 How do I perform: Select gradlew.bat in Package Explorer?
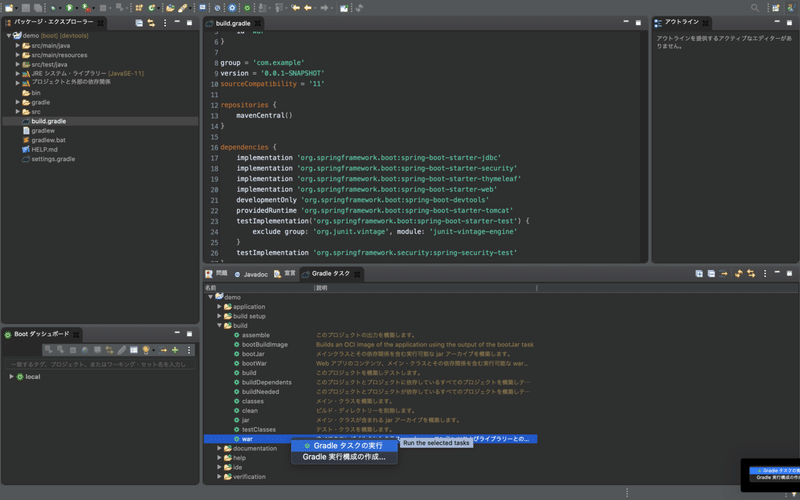(48, 140)
